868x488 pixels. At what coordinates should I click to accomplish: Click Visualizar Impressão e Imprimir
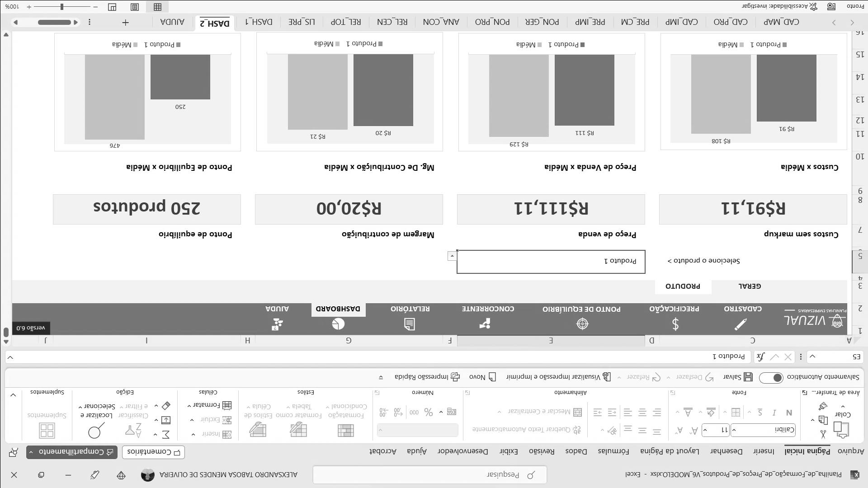[x=558, y=377]
